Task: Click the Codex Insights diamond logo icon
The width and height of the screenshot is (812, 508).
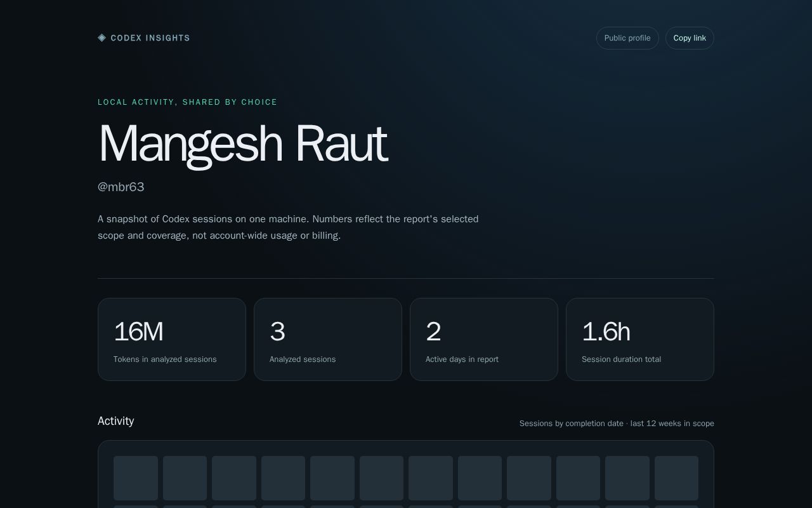Action: (x=101, y=38)
